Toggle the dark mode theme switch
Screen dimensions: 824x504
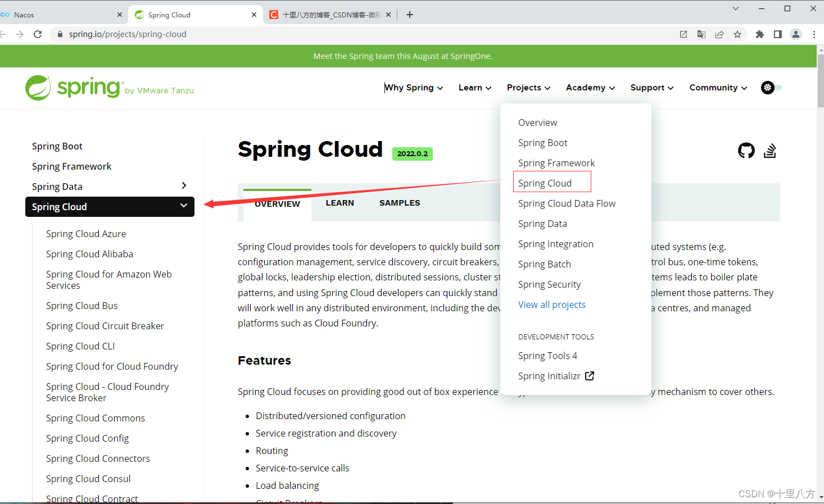pos(771,88)
